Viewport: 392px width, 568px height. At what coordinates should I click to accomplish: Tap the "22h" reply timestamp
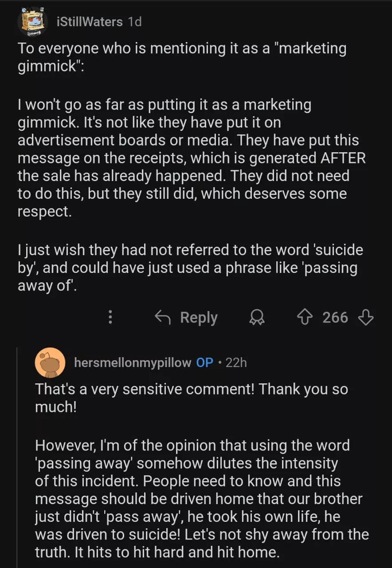pyautogui.click(x=236, y=363)
